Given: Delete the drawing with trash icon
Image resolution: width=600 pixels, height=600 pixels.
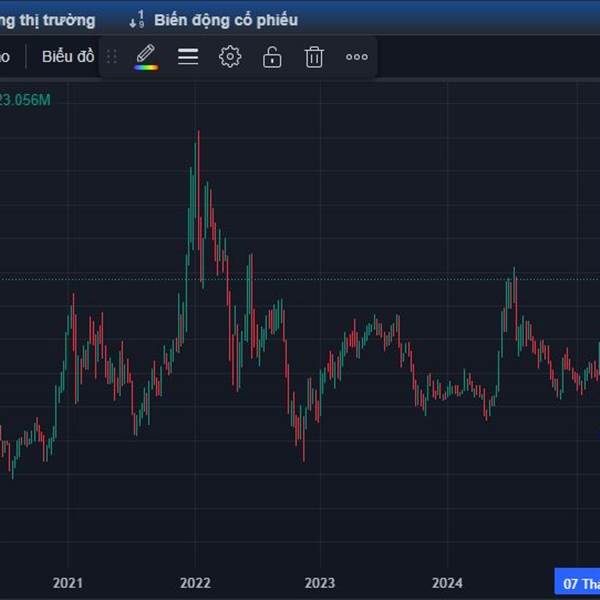Looking at the screenshot, I should point(314,57).
